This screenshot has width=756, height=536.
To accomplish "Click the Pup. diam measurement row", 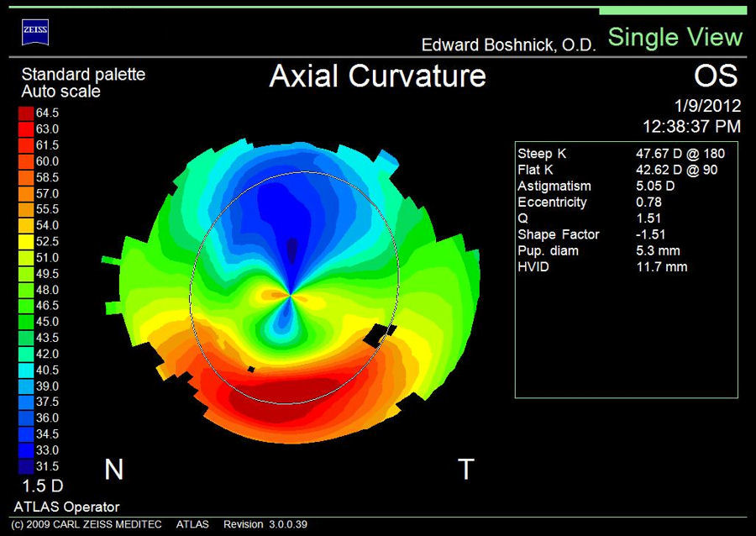I will pyautogui.click(x=621, y=250).
